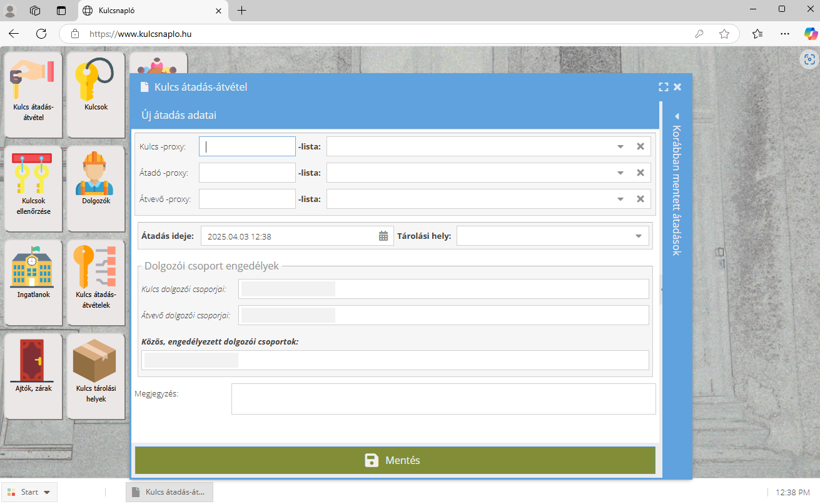
Task: Clear the Kulcs -lista selection
Action: [640, 146]
